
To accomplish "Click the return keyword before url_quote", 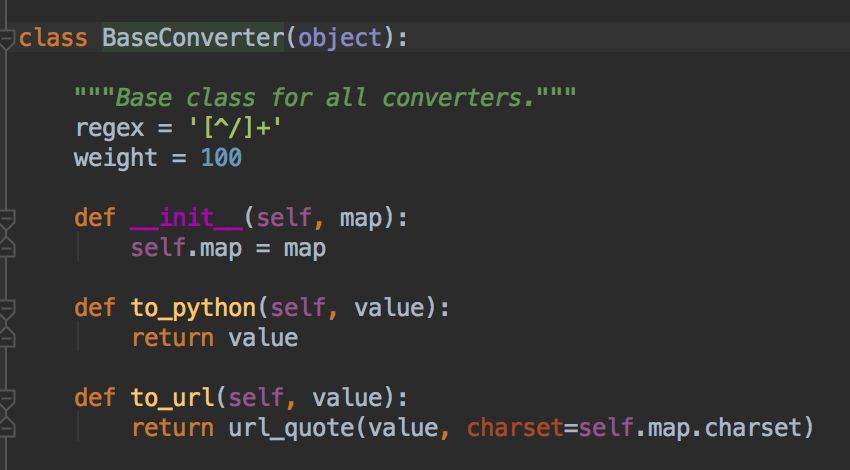I will [x=173, y=428].
